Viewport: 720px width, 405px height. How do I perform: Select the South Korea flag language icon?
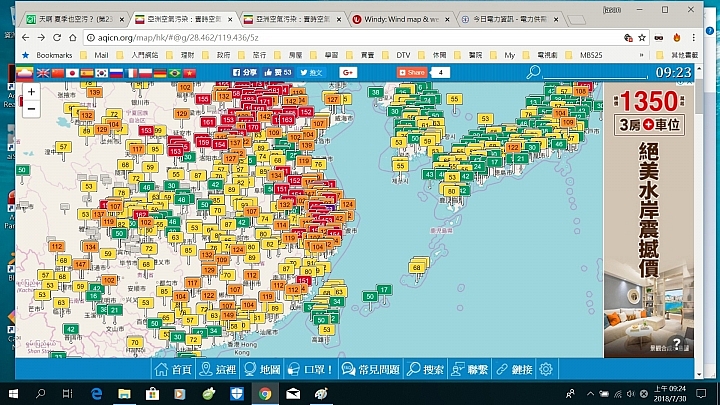(x=101, y=73)
